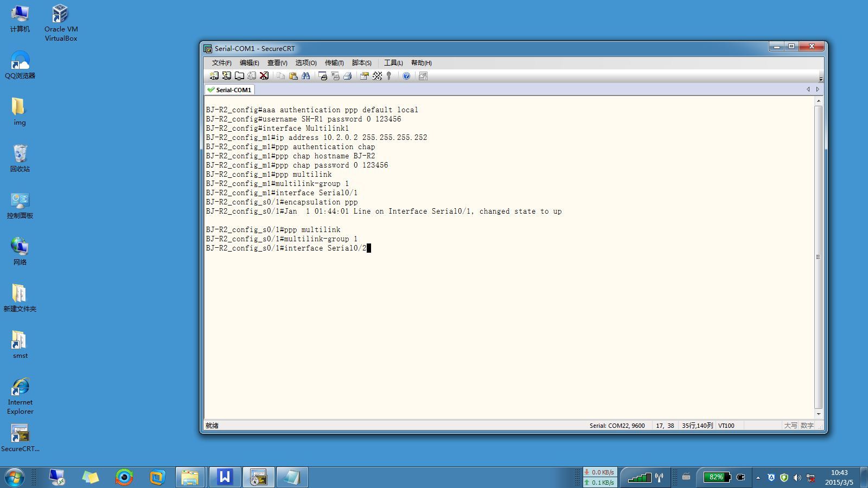Click the VT100 status bar entry
The width and height of the screenshot is (868, 488).
click(x=726, y=426)
